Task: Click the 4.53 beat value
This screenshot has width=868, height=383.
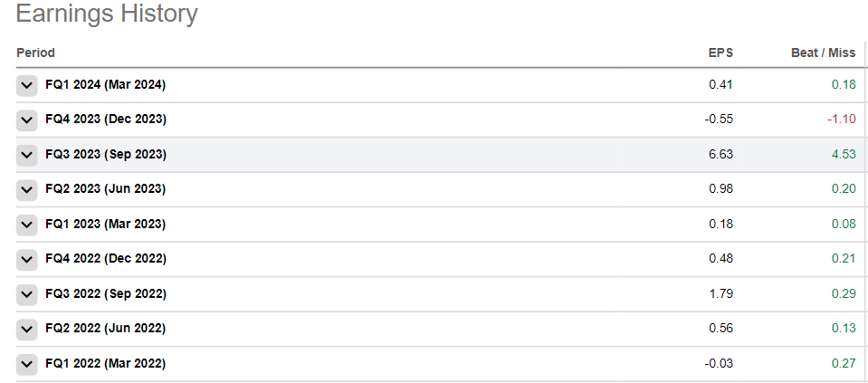Action: 843,155
